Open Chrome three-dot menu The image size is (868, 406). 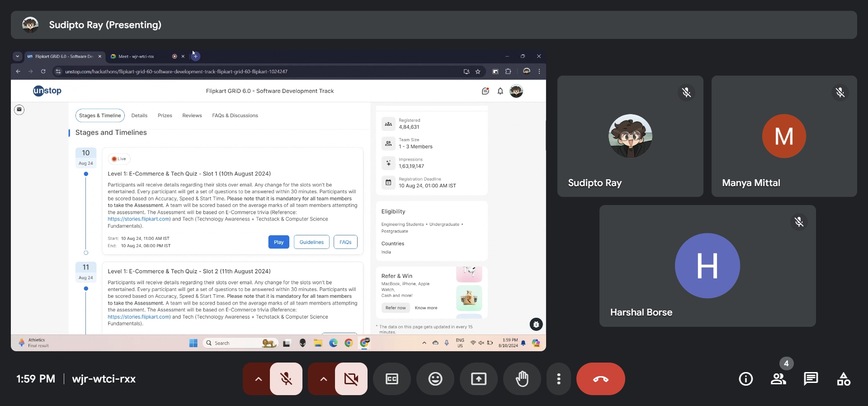[539, 72]
